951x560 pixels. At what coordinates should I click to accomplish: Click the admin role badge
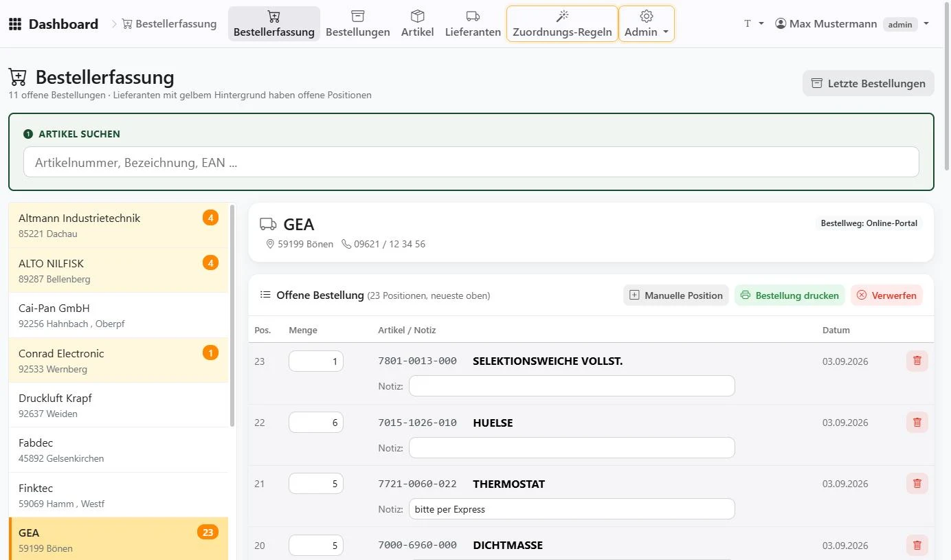coord(900,25)
